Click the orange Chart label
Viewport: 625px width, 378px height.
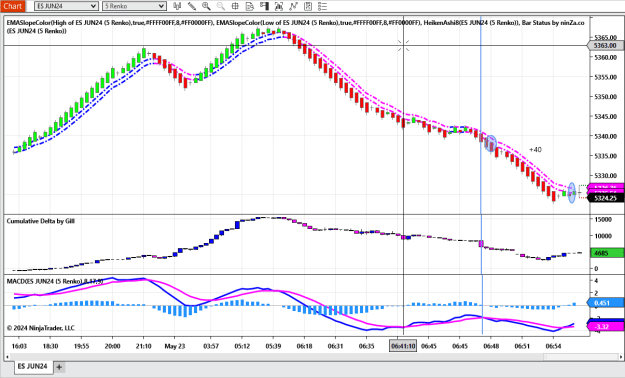(13, 6)
